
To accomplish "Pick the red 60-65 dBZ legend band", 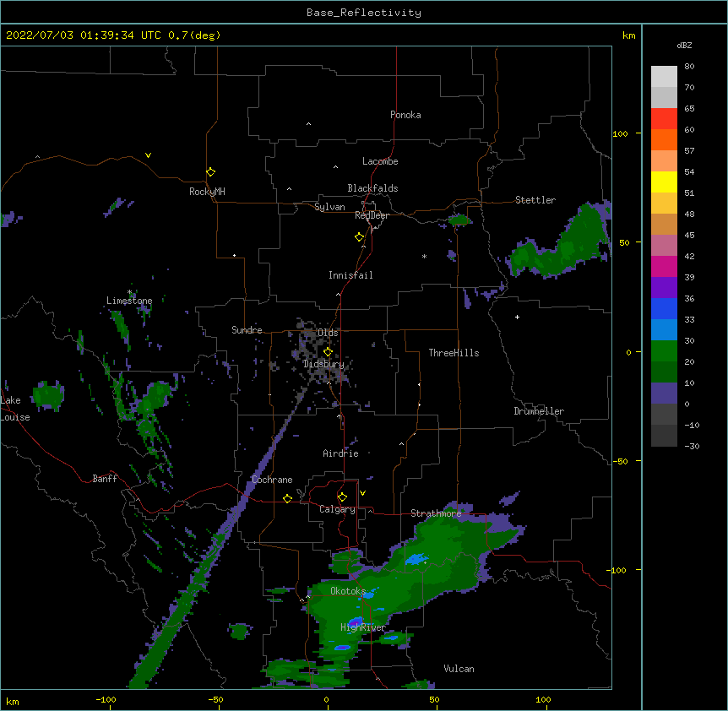I will click(x=664, y=119).
